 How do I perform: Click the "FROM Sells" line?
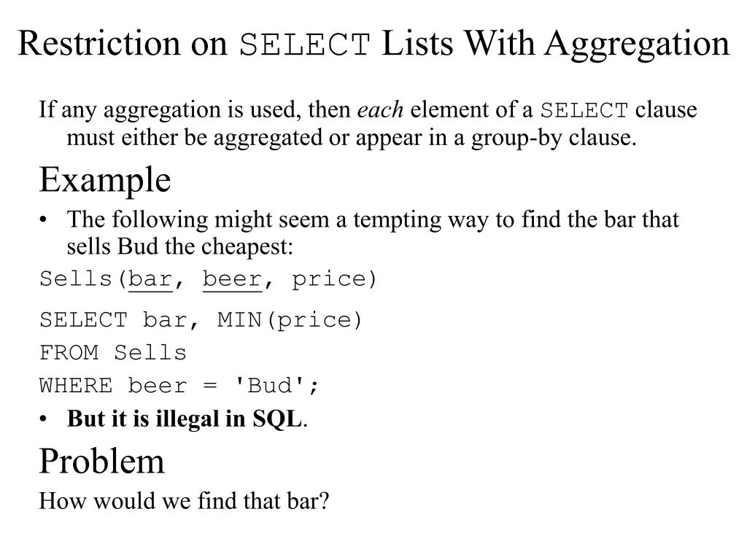(113, 353)
